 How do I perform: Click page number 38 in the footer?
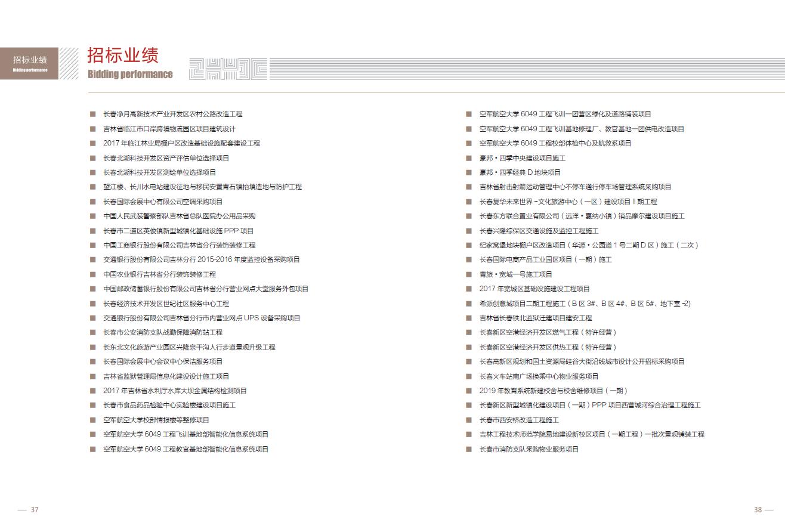pos(758,509)
